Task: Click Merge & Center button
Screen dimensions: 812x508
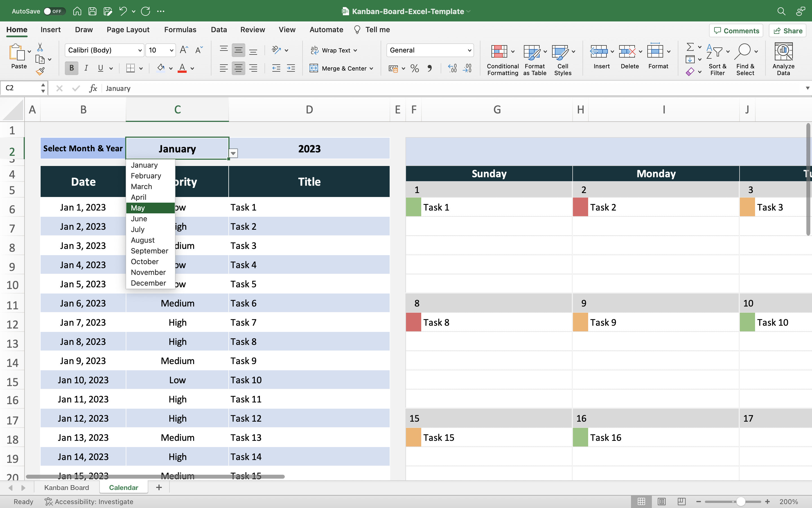Action: point(341,68)
